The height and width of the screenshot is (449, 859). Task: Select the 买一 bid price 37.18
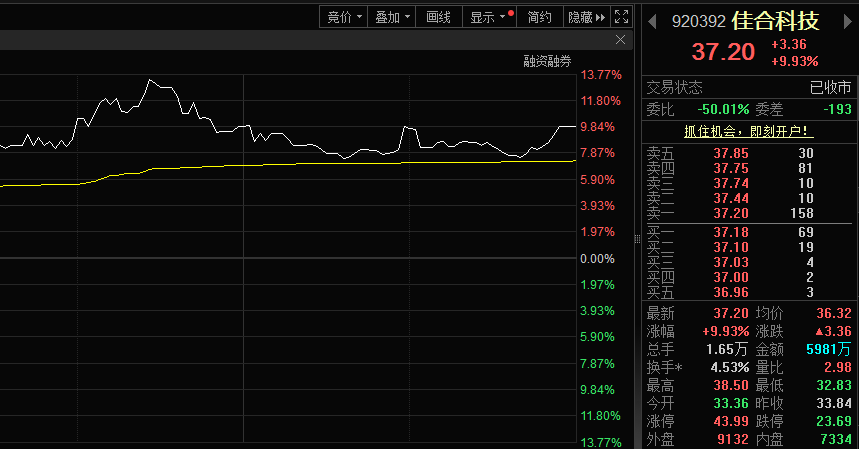(x=731, y=232)
